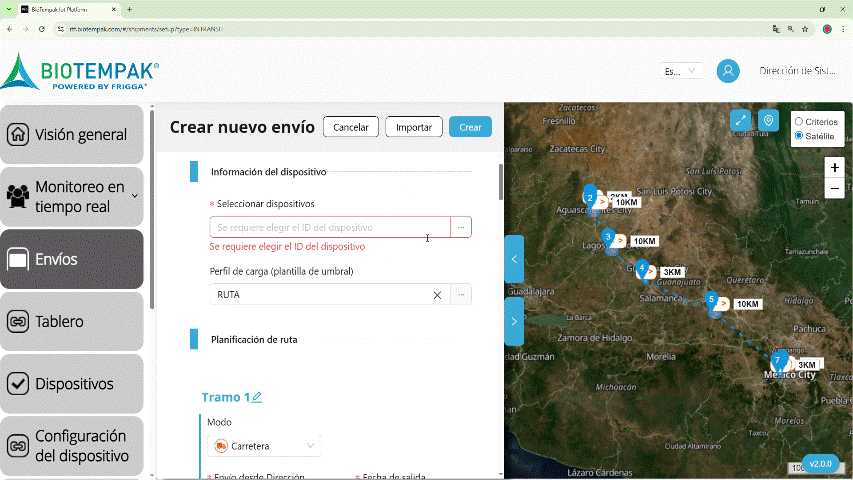853x480 pixels.
Task: Collapse map with left arrow handle
Action: (514, 259)
